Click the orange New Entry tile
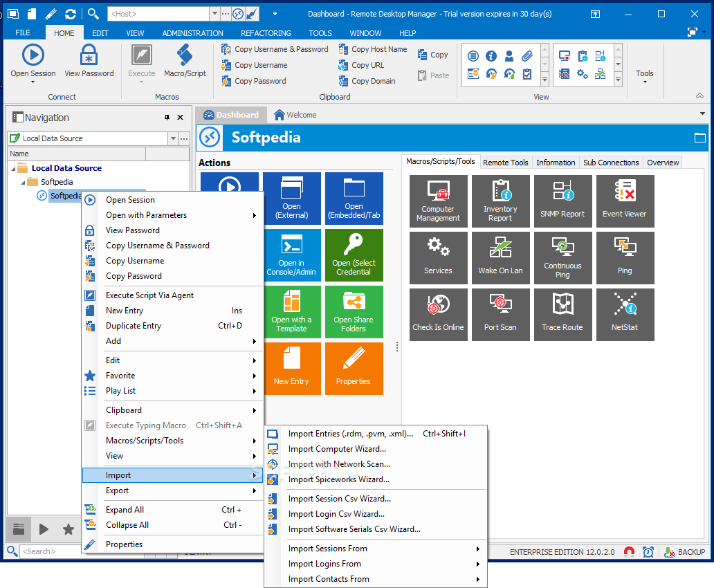714x588 pixels. pos(291,369)
